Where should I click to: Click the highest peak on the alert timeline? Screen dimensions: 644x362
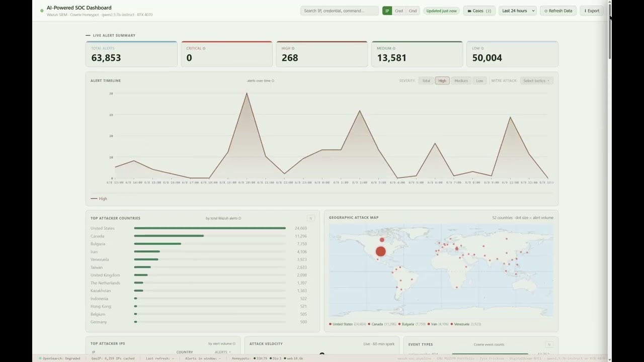point(247,94)
